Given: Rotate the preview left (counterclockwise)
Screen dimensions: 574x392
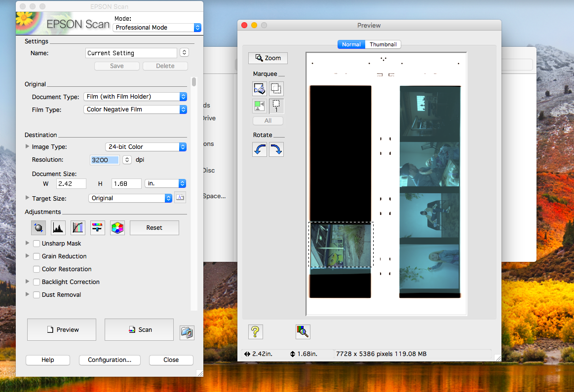Looking at the screenshot, I should (x=260, y=150).
